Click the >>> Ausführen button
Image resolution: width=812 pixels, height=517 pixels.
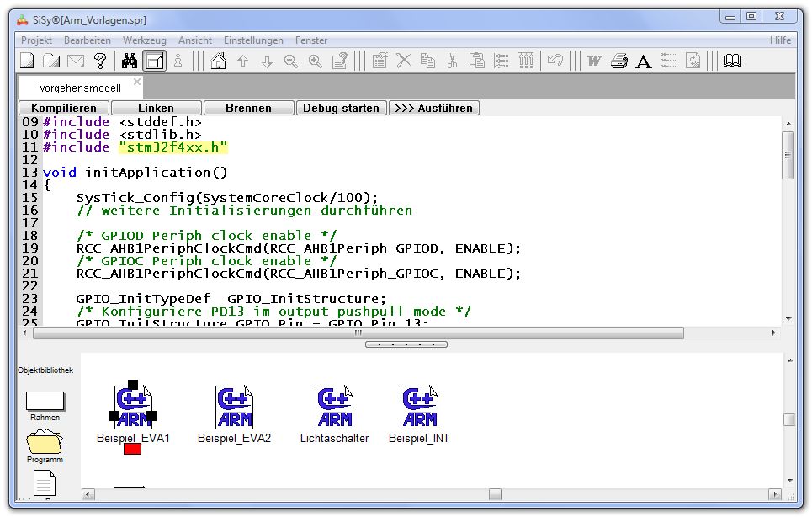(x=433, y=108)
